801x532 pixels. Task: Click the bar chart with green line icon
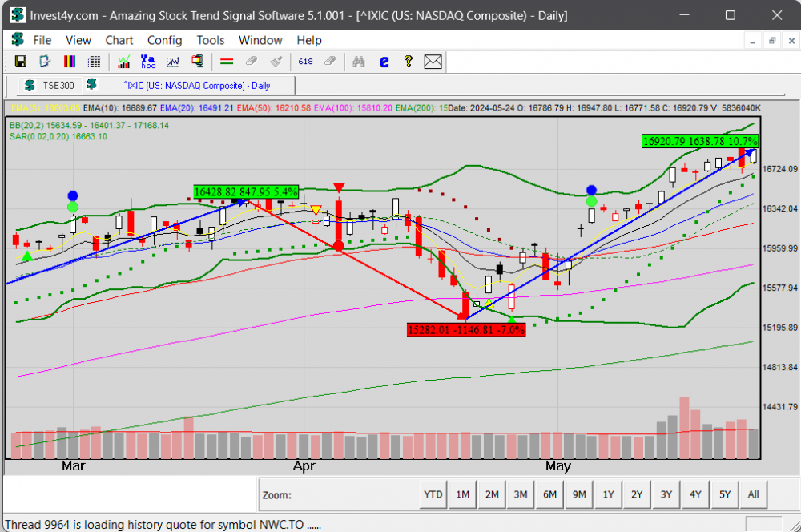click(124, 62)
